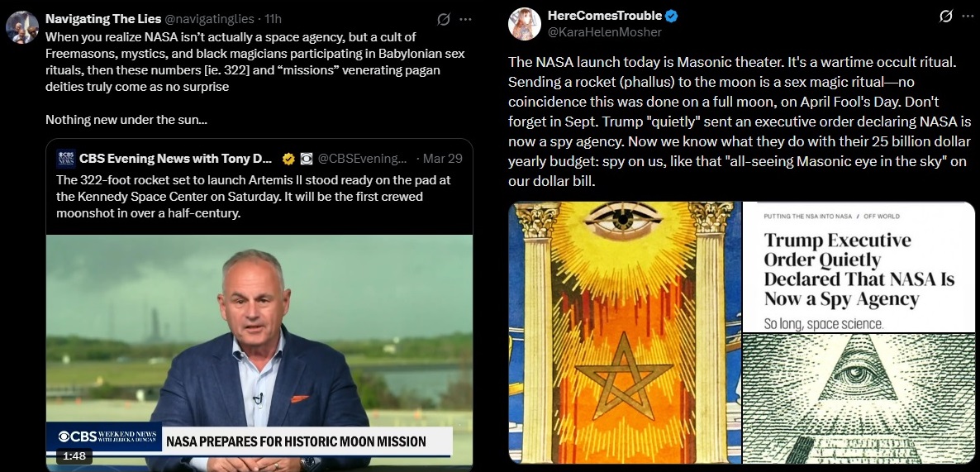This screenshot has width=980, height=472.
Task: Open the three-dot menu on Navigating The Lies post
Action: click(466, 19)
